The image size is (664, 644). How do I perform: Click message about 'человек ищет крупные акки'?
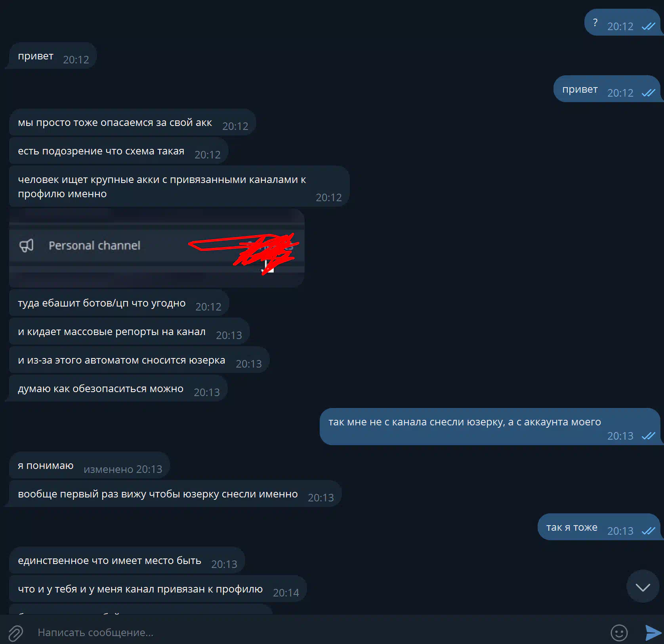pos(179,187)
